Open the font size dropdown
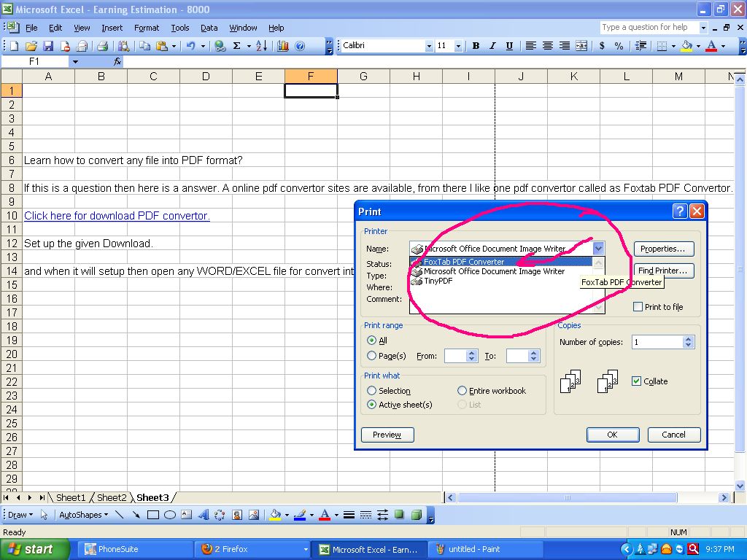 [460, 45]
